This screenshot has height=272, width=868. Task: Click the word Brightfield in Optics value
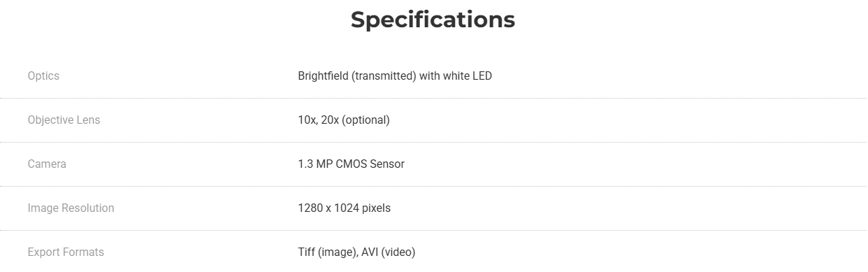coord(324,76)
